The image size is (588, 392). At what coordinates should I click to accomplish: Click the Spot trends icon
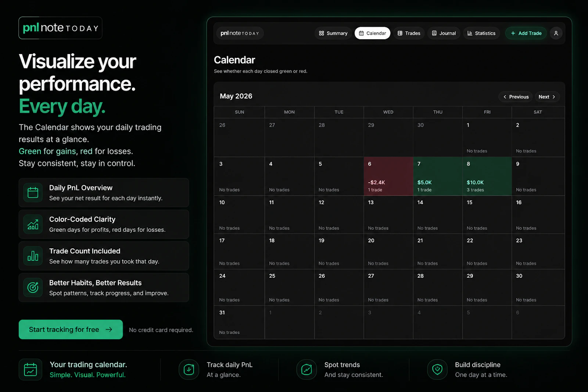[306, 370]
